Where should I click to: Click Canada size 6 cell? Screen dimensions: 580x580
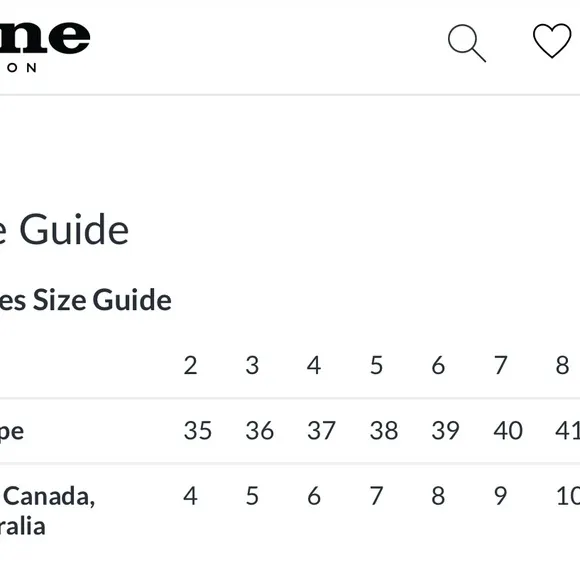tap(314, 496)
